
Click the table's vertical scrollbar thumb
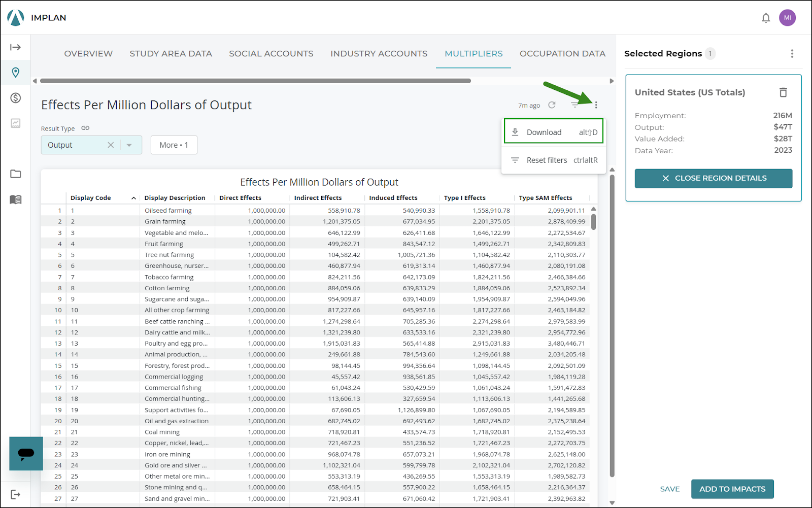[593, 222]
